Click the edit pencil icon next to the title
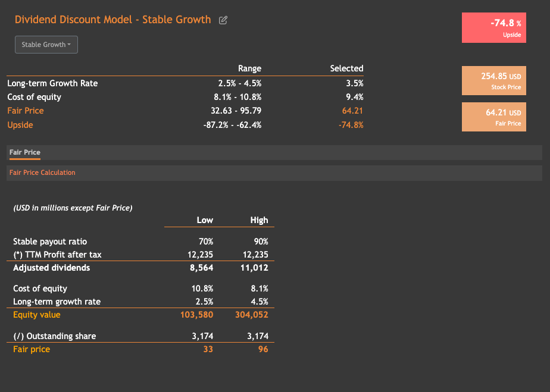 pos(223,20)
